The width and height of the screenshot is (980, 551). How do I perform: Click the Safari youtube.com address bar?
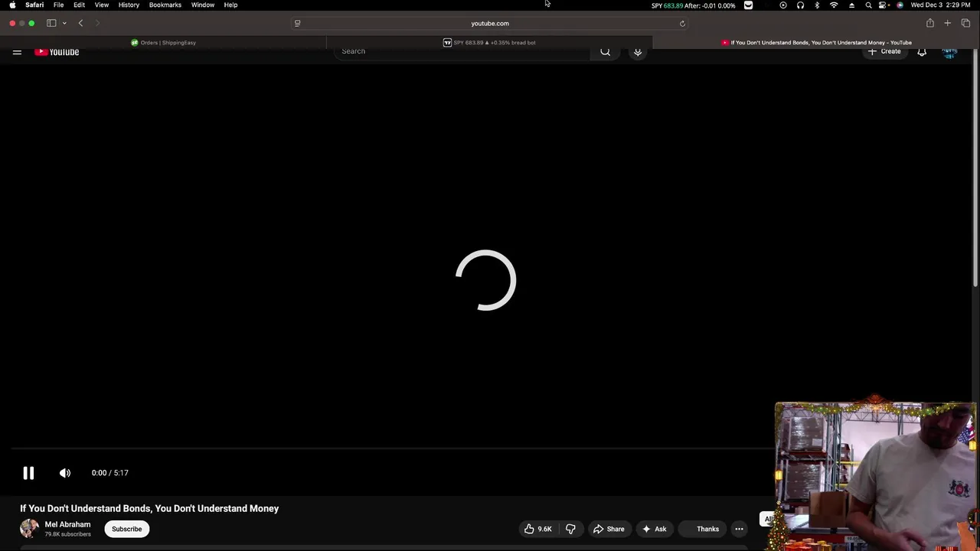tap(490, 23)
